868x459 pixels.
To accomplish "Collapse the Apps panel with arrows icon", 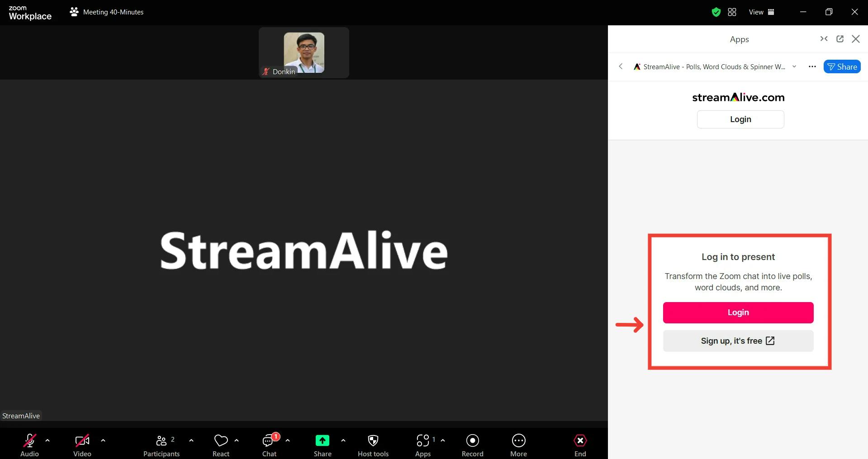I will tap(824, 39).
